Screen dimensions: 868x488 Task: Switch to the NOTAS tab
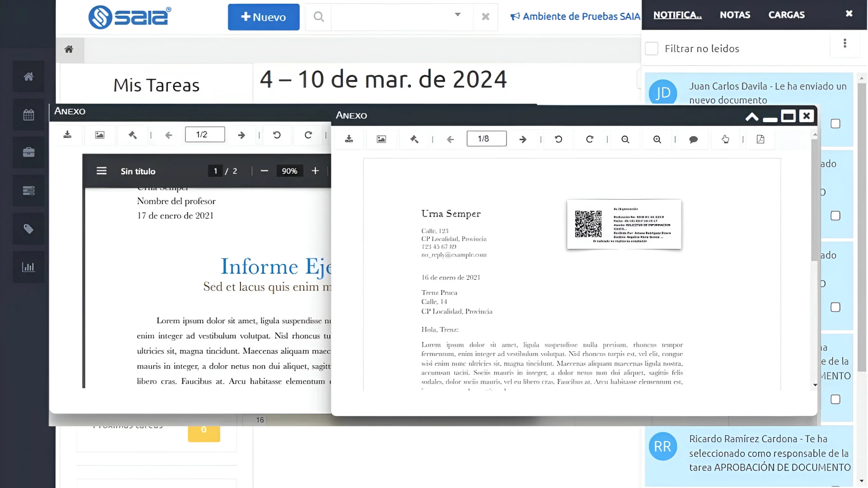click(735, 15)
